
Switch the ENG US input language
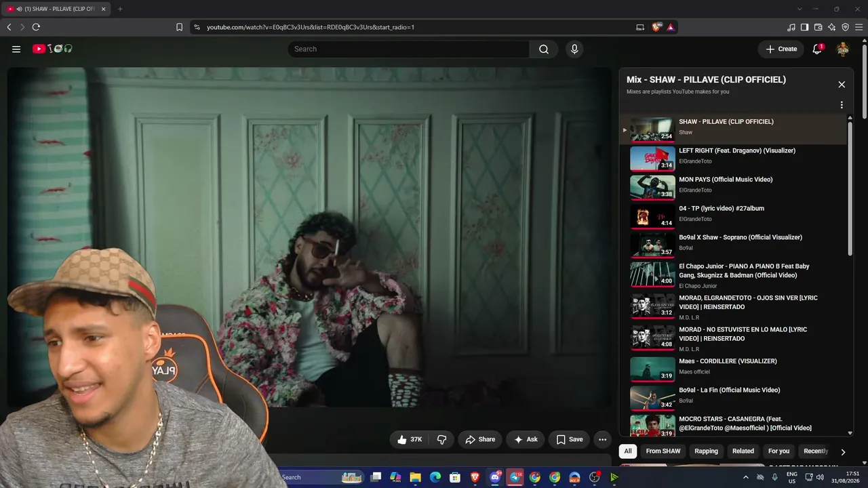(791, 477)
